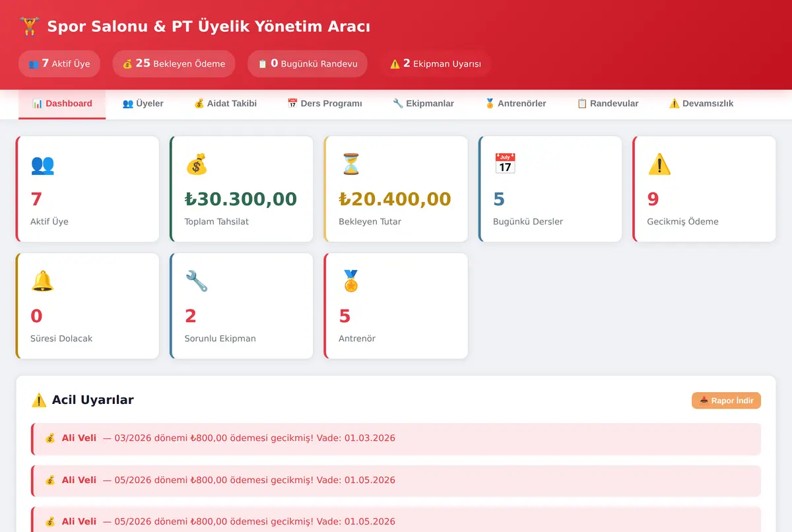Switch to the Randevular tab
The width and height of the screenshot is (792, 532).
[608, 104]
